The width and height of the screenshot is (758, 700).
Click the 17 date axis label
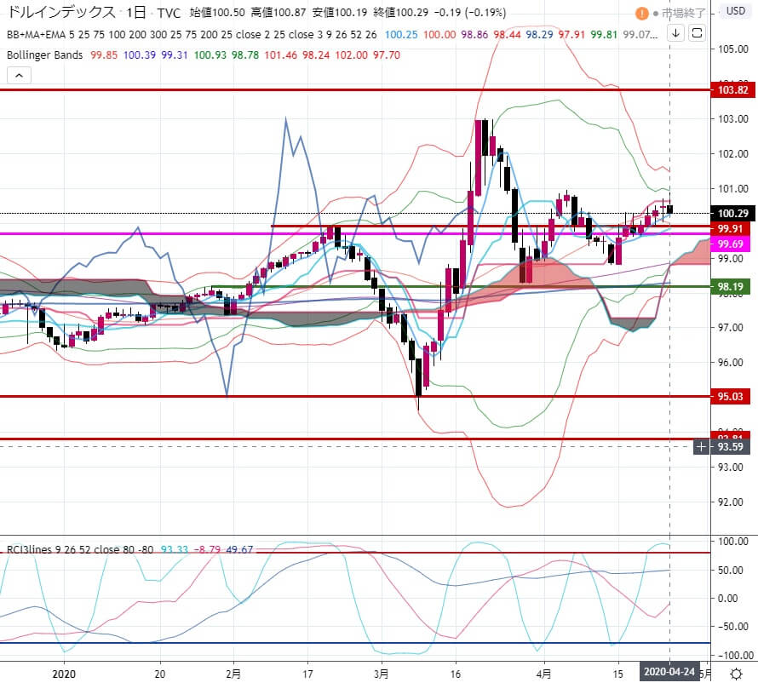click(x=307, y=674)
